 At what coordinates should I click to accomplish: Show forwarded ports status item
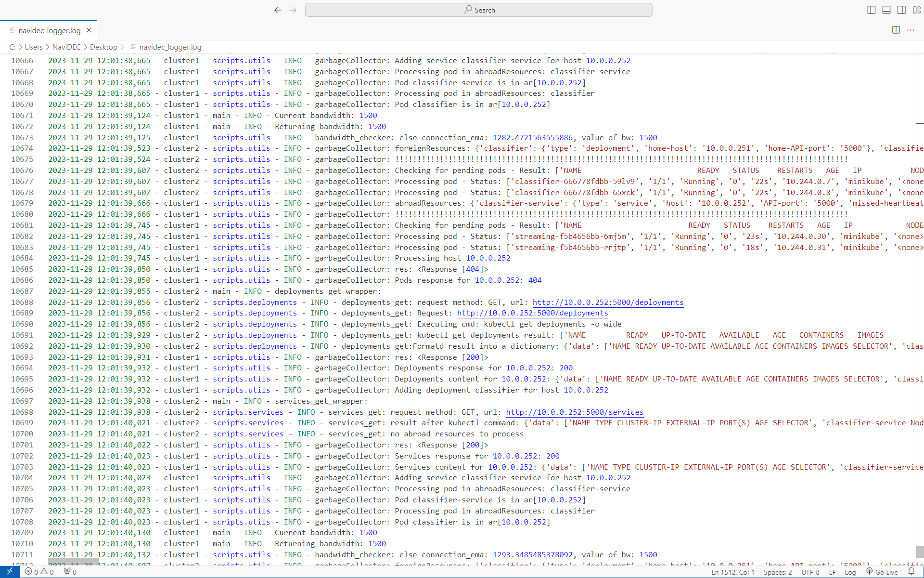[70, 572]
